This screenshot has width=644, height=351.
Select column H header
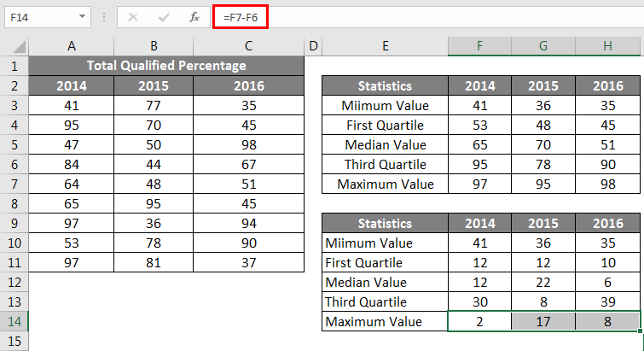pos(608,46)
